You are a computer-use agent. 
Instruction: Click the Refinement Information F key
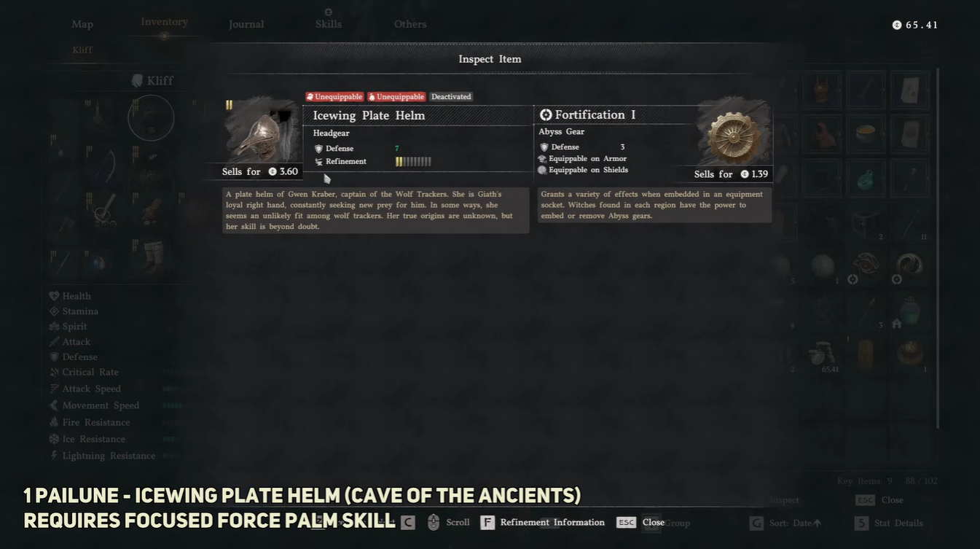[x=487, y=523]
